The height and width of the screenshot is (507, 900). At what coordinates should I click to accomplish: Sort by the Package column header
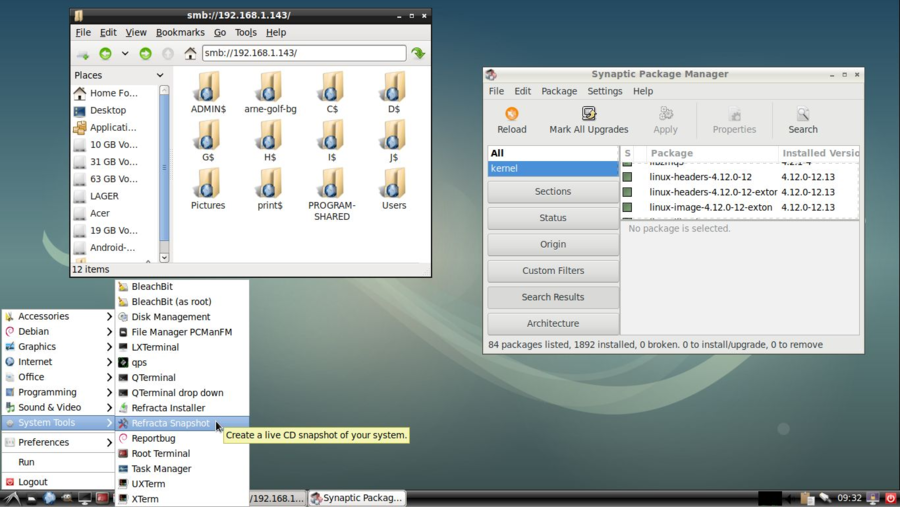coord(712,153)
